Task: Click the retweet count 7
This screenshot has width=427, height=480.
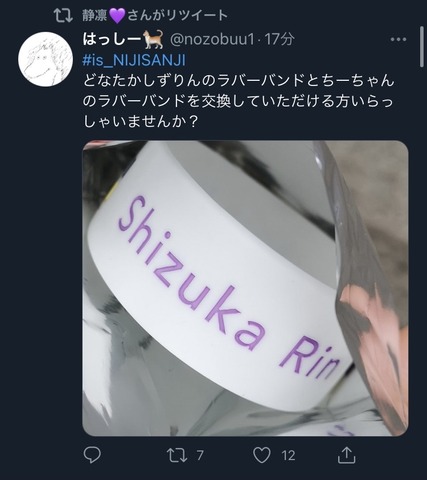Action: 200,455
